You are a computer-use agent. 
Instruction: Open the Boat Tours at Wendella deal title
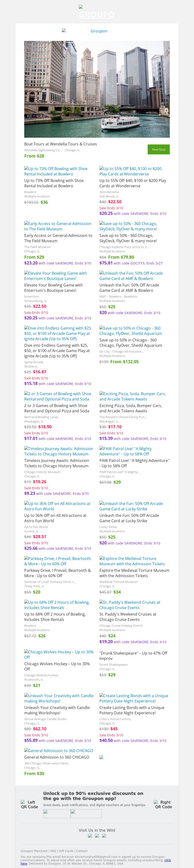[x=60, y=144]
